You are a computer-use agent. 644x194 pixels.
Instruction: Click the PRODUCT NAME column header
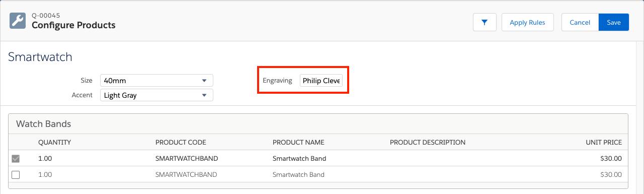click(298, 142)
